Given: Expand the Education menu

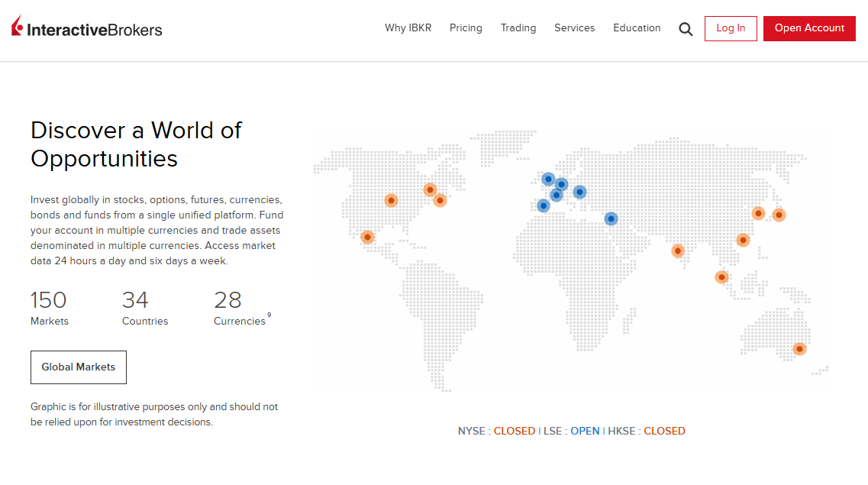Looking at the screenshot, I should (637, 28).
